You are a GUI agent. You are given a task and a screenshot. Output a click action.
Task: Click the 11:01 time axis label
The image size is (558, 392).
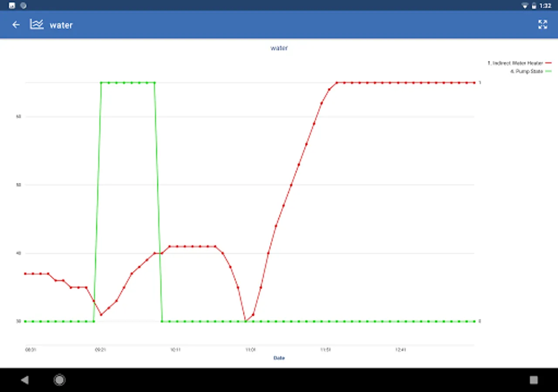[251, 349]
